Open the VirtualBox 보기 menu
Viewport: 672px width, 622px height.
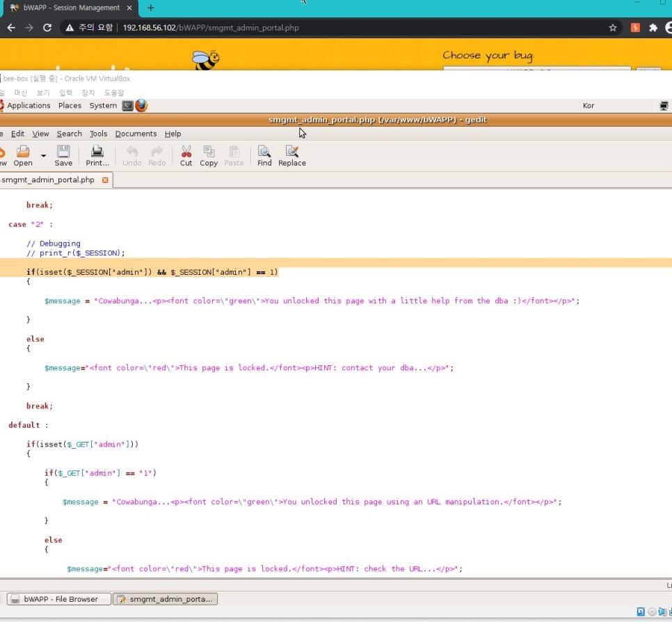click(43, 93)
